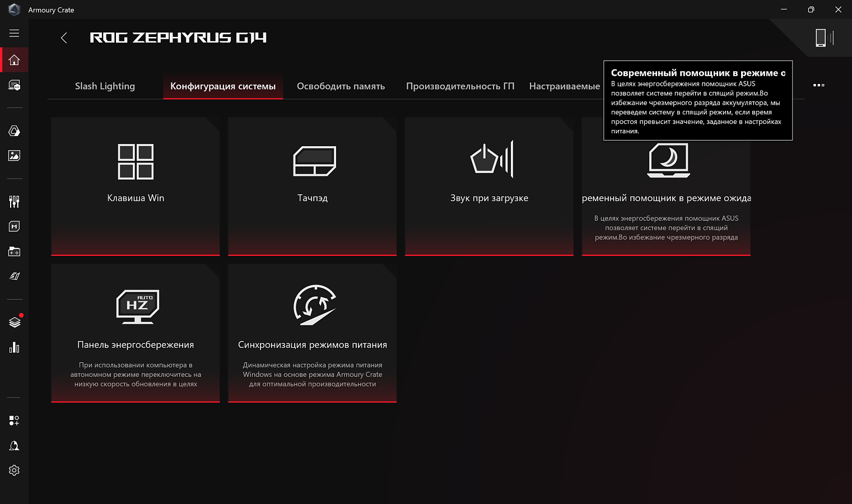Image resolution: width=852 pixels, height=504 pixels.
Task: Click the AUTO HZ monitor icon
Action: (x=138, y=306)
